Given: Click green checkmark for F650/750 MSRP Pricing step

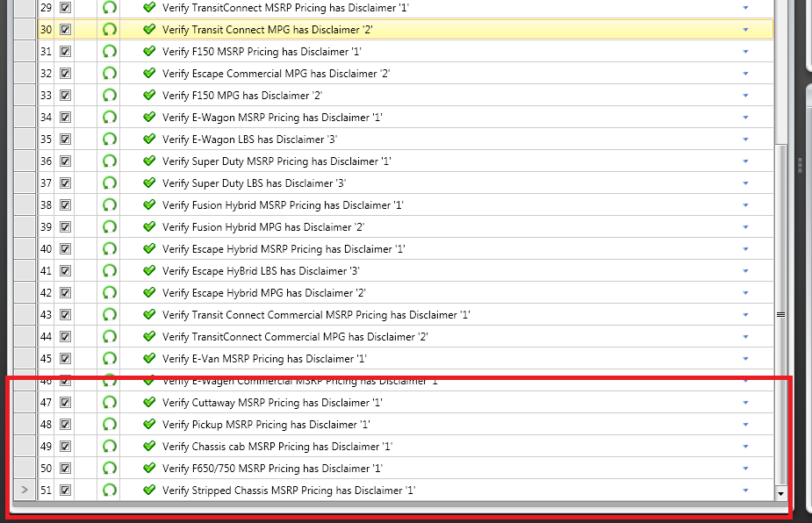Looking at the screenshot, I should [x=149, y=467].
